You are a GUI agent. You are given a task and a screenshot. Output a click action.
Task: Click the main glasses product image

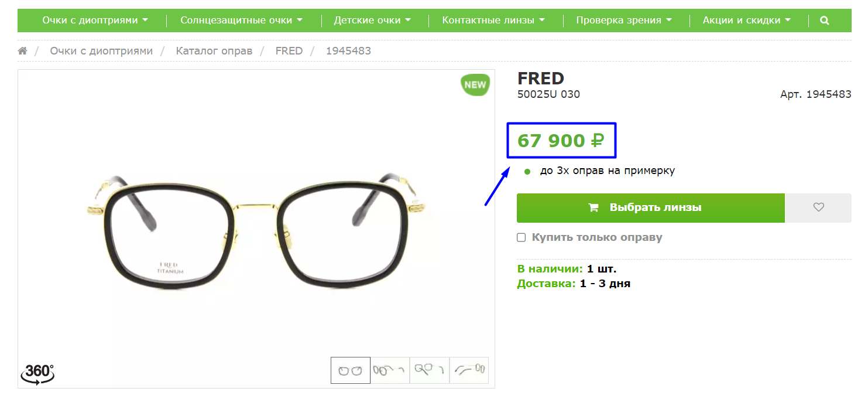pyautogui.click(x=256, y=229)
